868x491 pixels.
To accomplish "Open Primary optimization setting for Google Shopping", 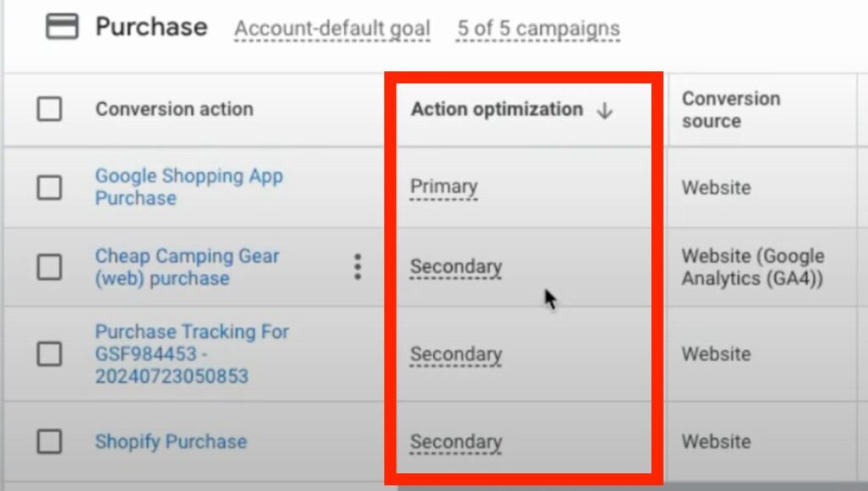I will coord(443,187).
